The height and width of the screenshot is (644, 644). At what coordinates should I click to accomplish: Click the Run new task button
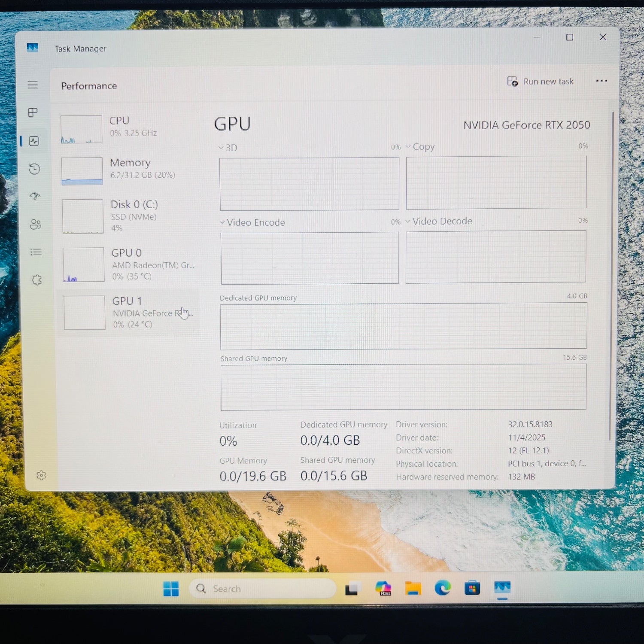541,82
